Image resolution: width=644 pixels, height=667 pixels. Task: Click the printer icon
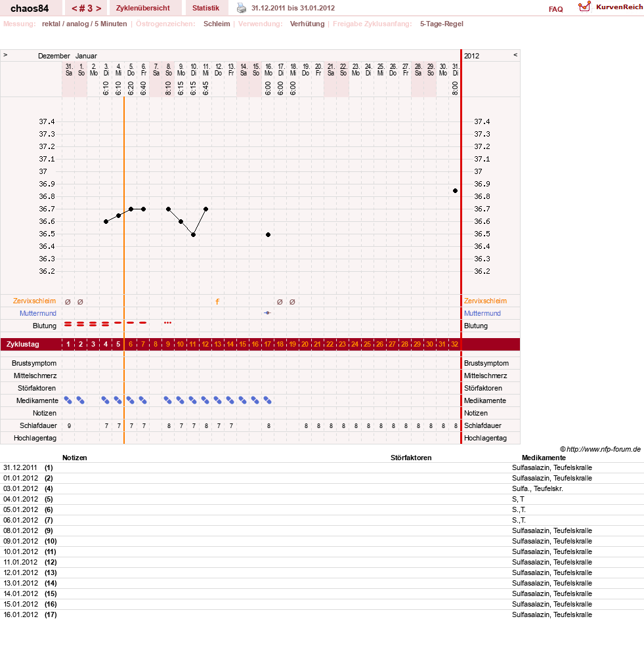tap(241, 8)
